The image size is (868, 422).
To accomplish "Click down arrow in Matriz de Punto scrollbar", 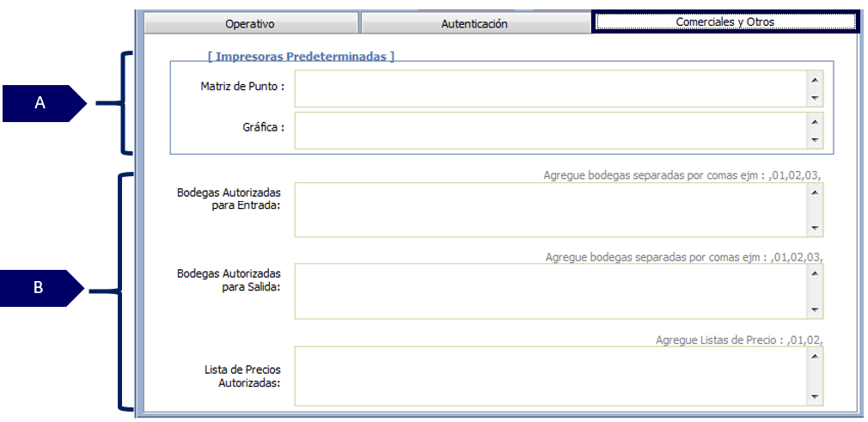I will click(x=815, y=99).
